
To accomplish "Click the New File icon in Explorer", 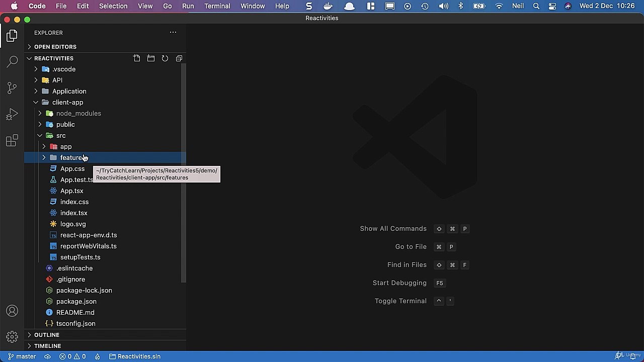I will pos(137,58).
